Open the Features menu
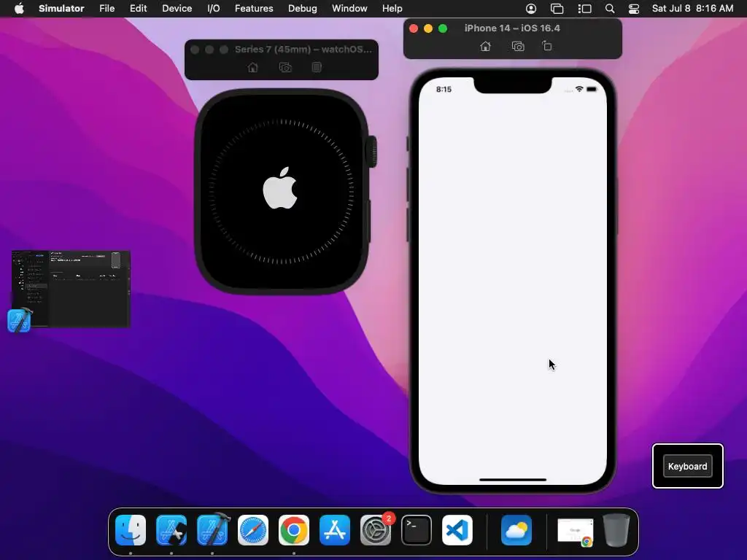This screenshot has width=747, height=560. [x=254, y=8]
